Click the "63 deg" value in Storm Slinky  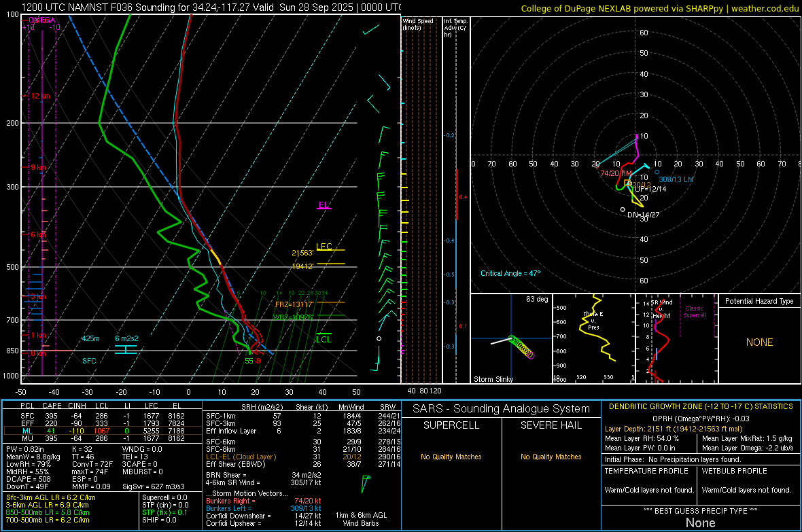coord(537,299)
